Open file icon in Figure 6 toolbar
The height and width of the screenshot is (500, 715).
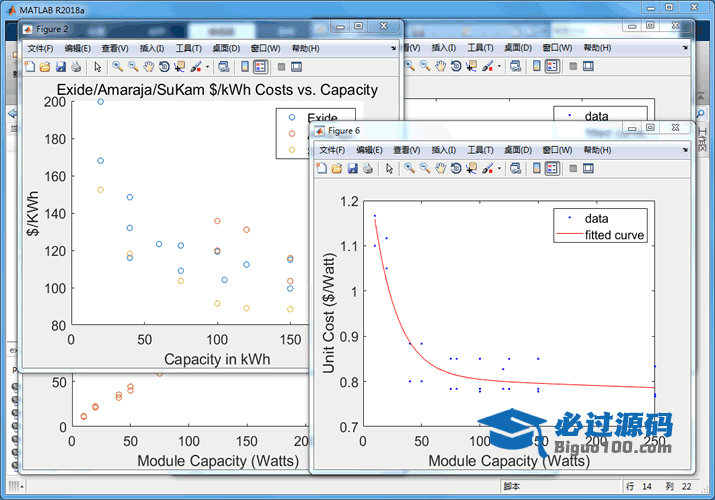pos(337,169)
